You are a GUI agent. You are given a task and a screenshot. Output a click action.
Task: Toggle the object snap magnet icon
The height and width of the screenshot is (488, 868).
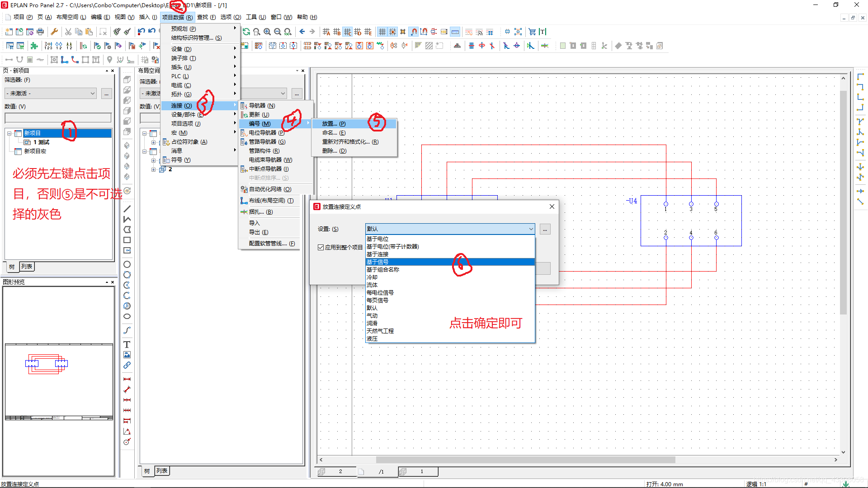(414, 32)
